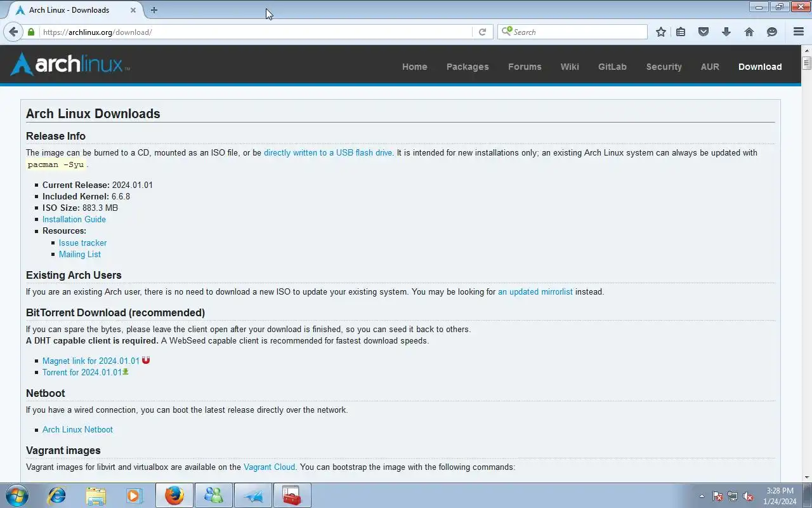Click the Firefox back arrow button
812x508 pixels.
click(13, 32)
